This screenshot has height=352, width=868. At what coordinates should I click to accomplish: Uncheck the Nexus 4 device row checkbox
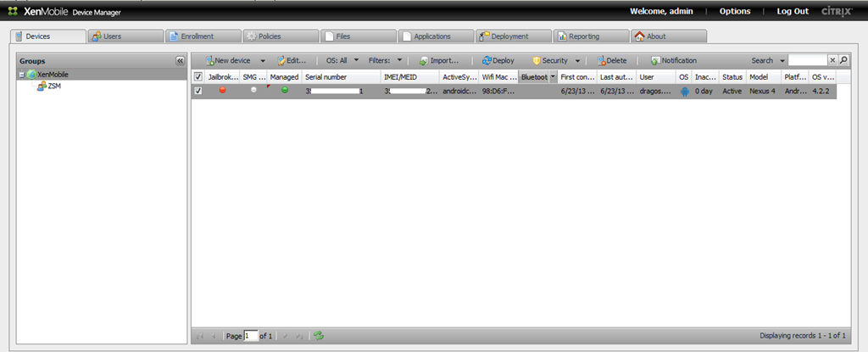(x=198, y=91)
